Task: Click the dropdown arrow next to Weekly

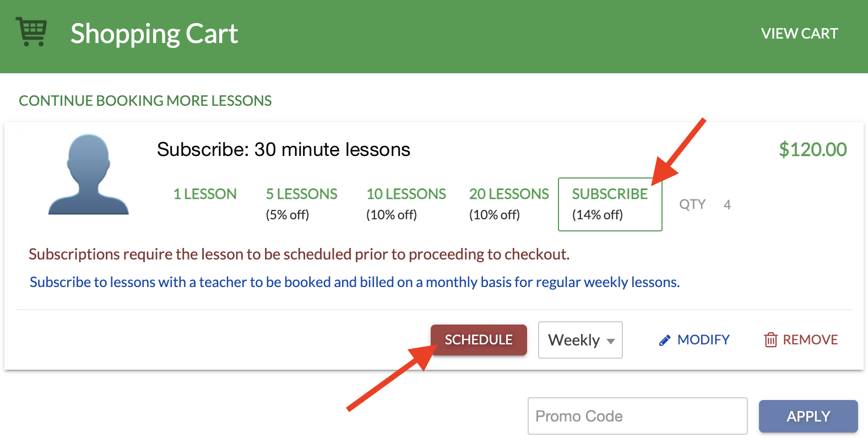Action: [611, 342]
